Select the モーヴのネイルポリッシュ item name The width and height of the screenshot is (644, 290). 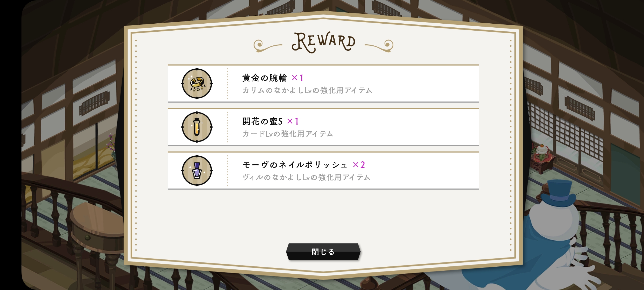pos(295,165)
